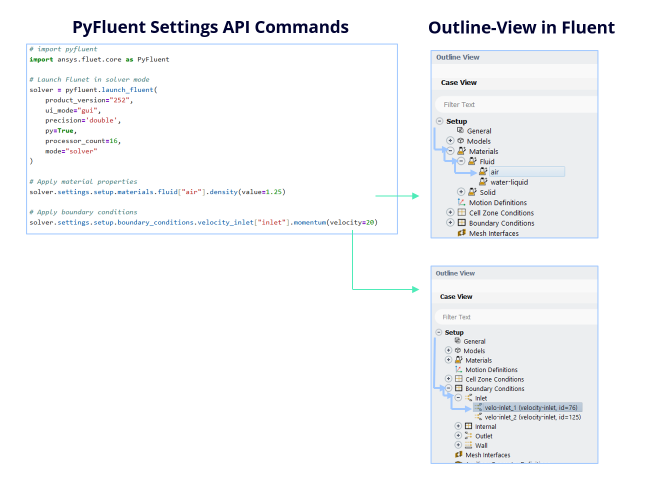Collapse Boundary Conditions in lower panel

coord(449,388)
